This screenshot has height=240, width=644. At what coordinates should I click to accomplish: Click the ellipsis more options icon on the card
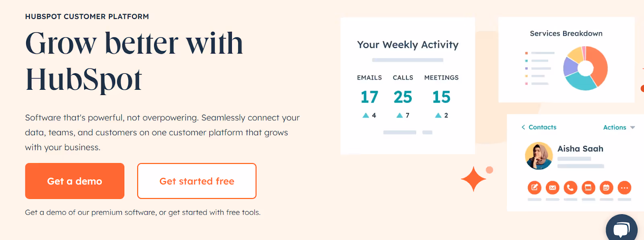pos(625,188)
